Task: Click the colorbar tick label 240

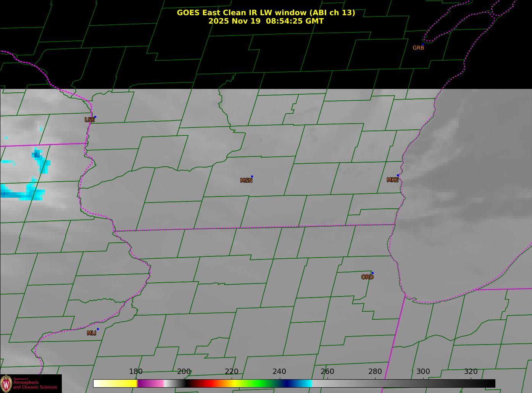Action: coord(279,372)
